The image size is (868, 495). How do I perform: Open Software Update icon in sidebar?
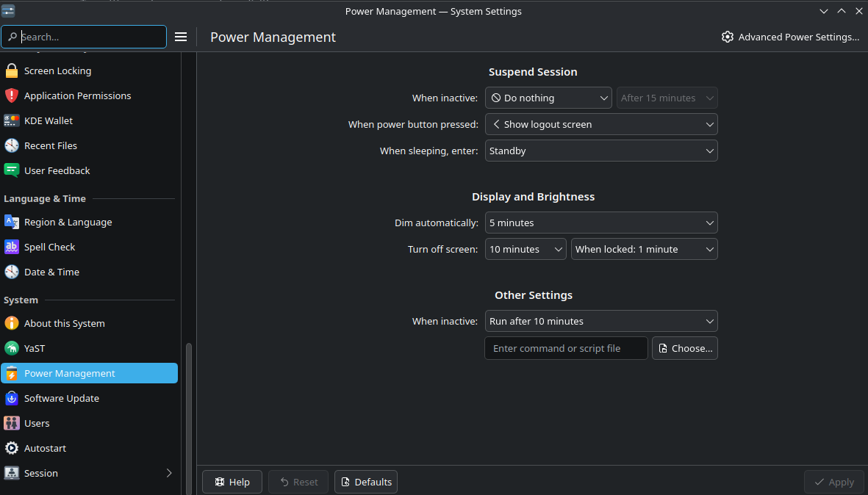click(x=12, y=399)
